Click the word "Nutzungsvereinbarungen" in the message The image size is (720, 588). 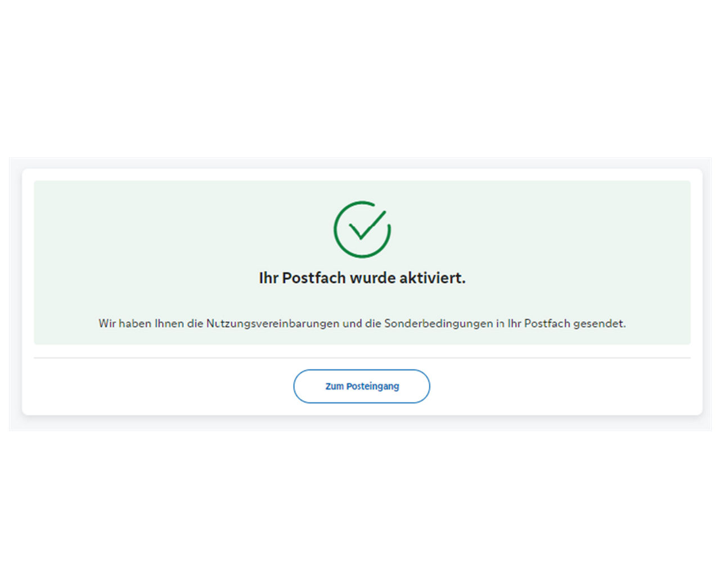pos(272,323)
